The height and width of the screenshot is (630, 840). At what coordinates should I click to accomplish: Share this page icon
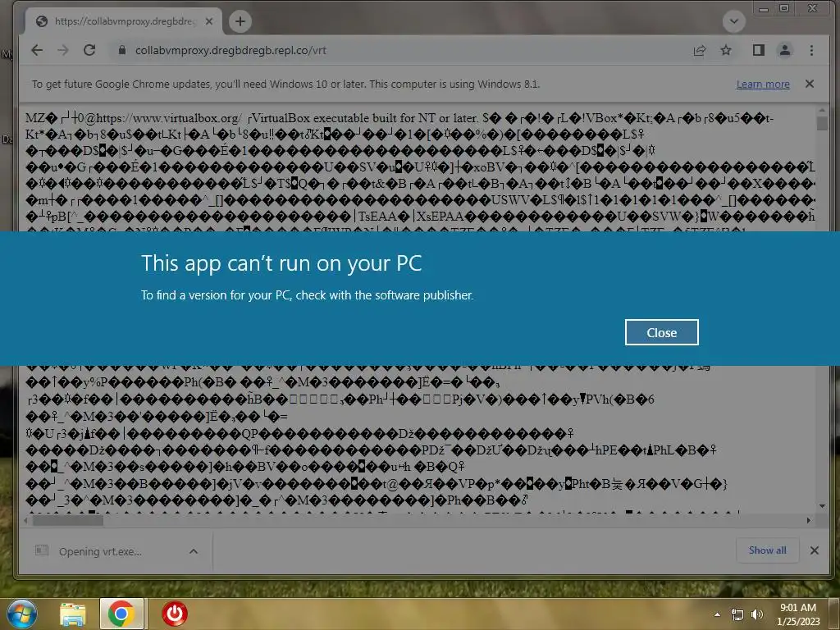click(699, 50)
